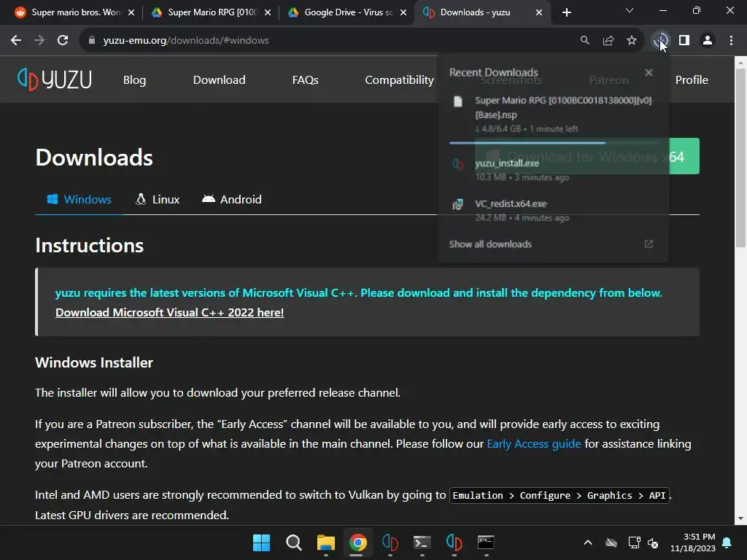Image resolution: width=747 pixels, height=560 pixels.
Task: Click the installer icon beside VC_redist.x64.exe
Action: (x=458, y=205)
